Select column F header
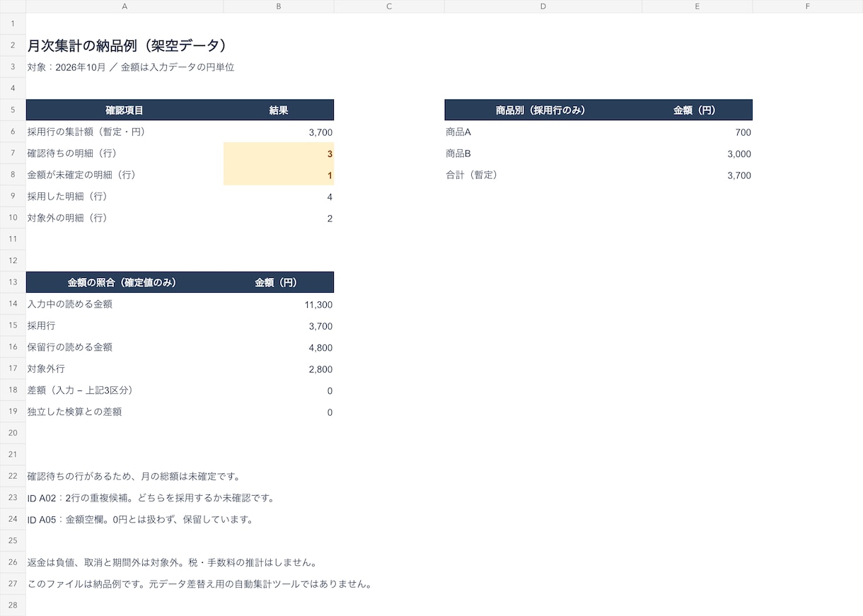Viewport: 863px width, 616px height. tap(808, 6)
